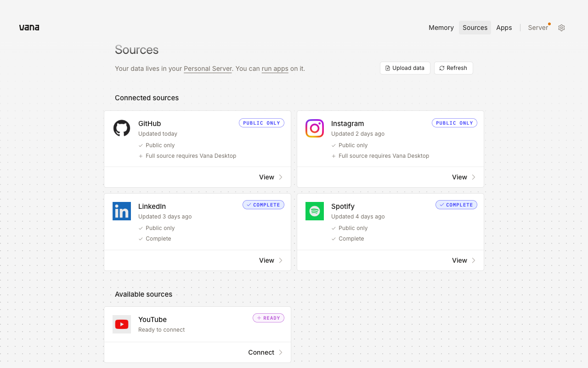Click the Spotify logo icon

tap(315, 211)
